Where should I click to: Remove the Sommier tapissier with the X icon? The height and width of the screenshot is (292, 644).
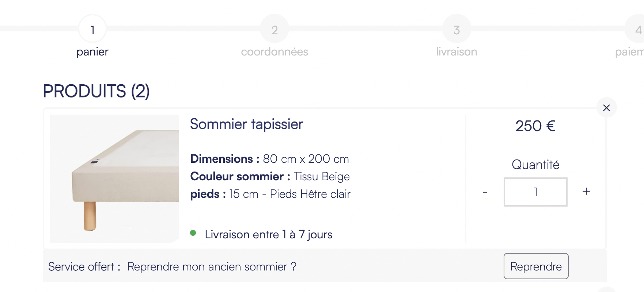coord(606,108)
